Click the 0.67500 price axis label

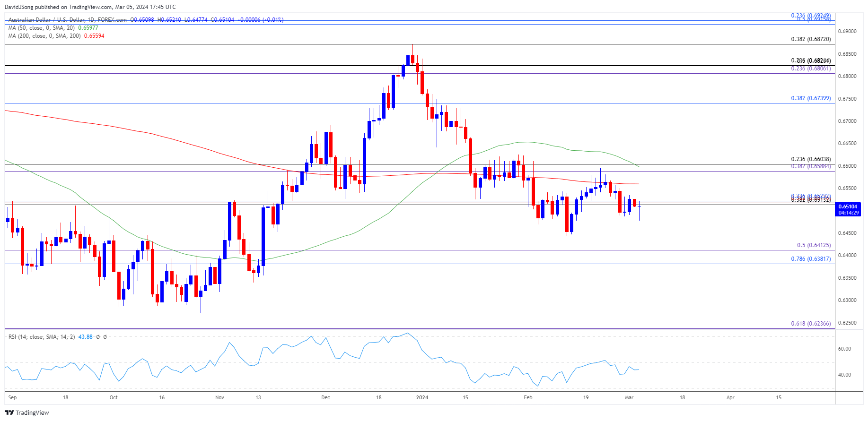click(847, 99)
